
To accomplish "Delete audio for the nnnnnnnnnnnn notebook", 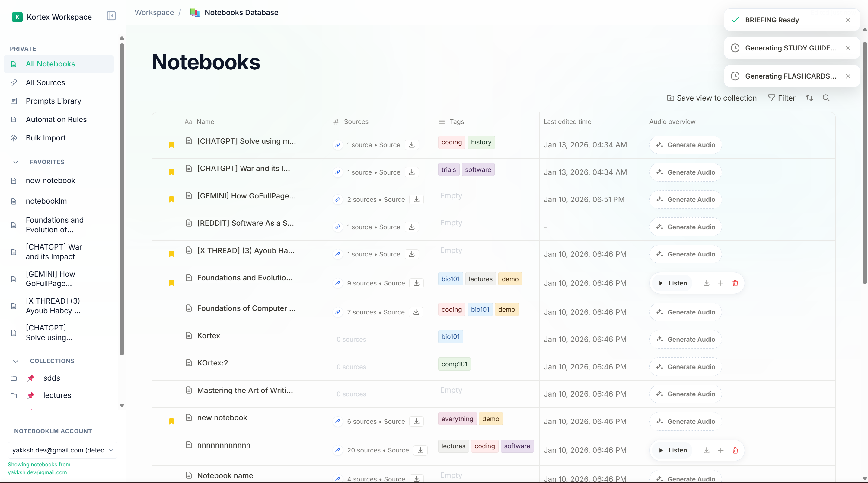I will point(735,450).
